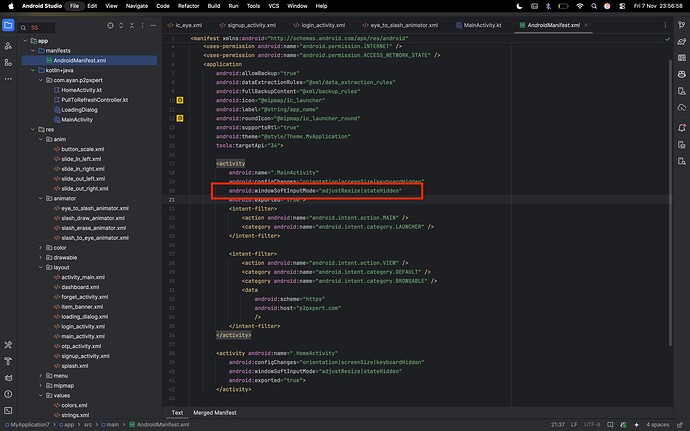690x431 pixels.
Task: Toggle reader mode icon in status bar
Action: click(x=610, y=424)
